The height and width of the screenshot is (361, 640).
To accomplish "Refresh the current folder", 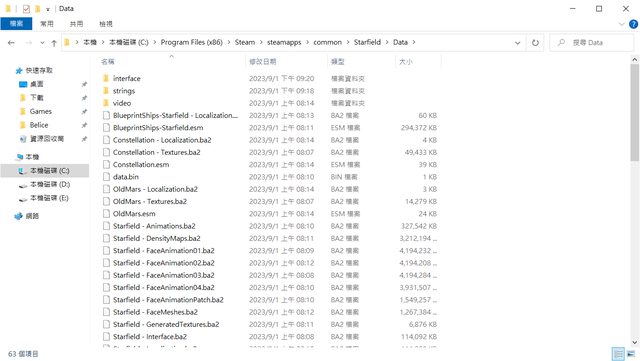I will 535,42.
